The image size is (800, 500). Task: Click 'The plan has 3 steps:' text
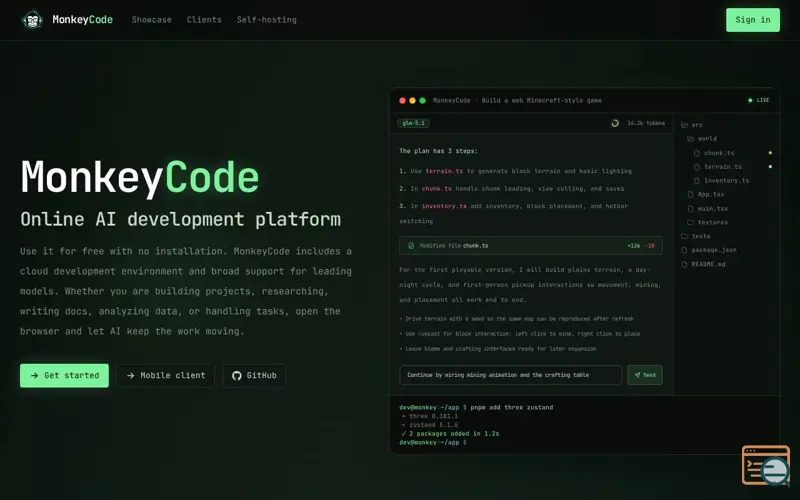click(x=438, y=151)
